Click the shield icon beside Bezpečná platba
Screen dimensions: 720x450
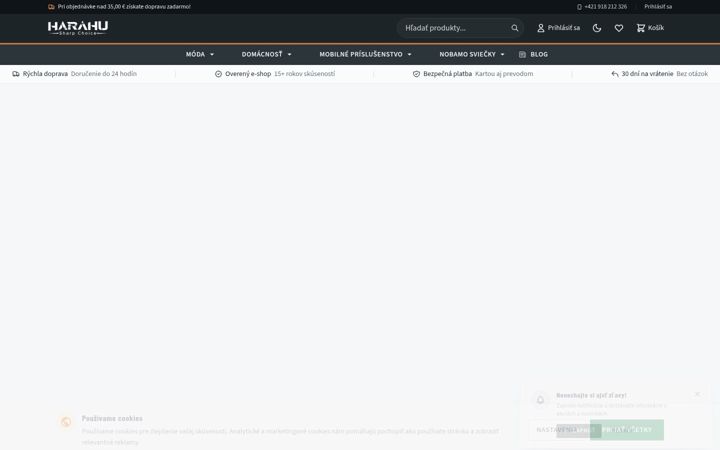416,74
